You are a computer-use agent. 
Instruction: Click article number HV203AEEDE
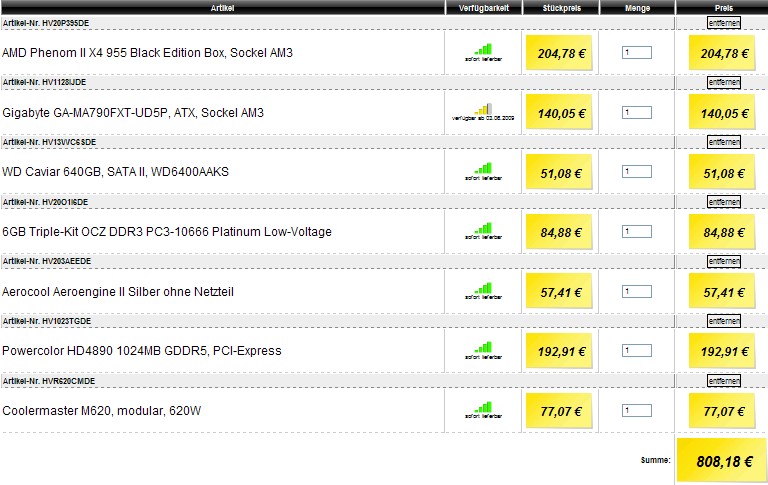[x=67, y=262]
